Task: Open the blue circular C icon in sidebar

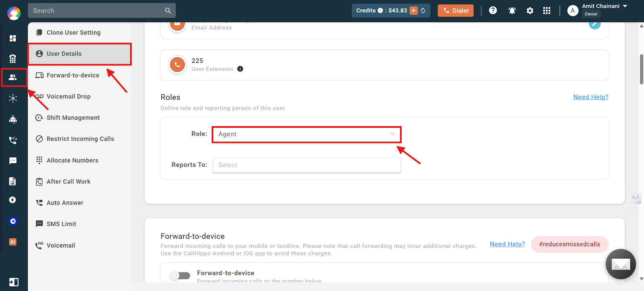Action: pyautogui.click(x=13, y=221)
